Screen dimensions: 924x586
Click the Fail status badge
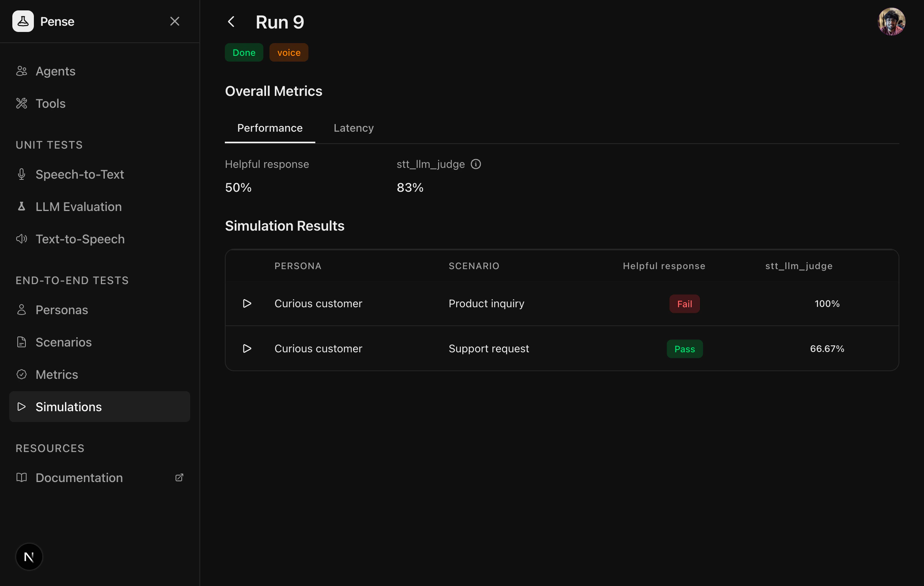[684, 304]
